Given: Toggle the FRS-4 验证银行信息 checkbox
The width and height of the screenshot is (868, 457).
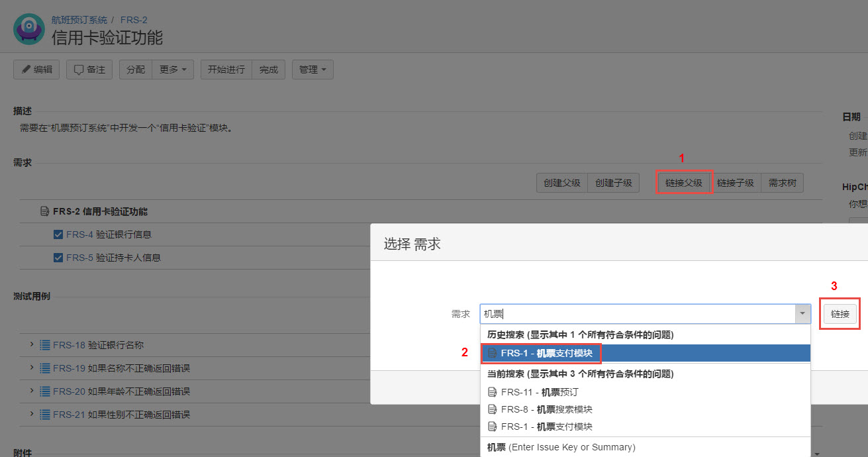Looking at the screenshot, I should tap(58, 234).
